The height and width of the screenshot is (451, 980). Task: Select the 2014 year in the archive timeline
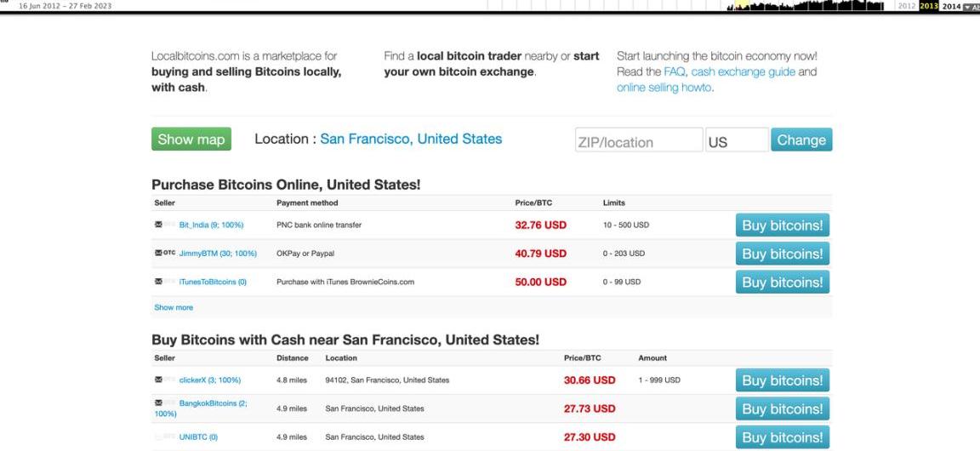pos(950,6)
